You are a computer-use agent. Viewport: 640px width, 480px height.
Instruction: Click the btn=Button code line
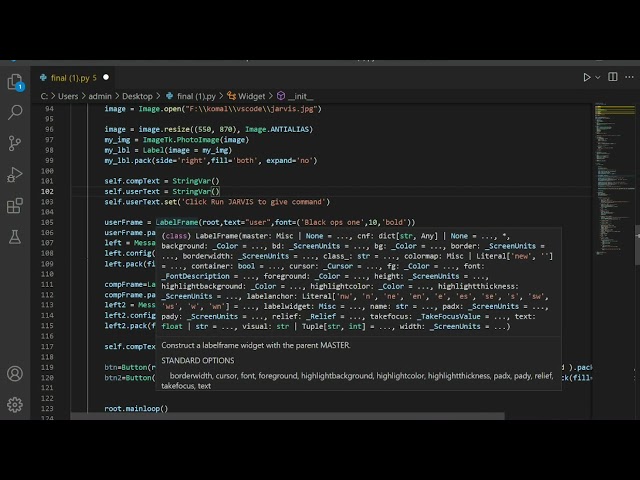[x=130, y=367]
